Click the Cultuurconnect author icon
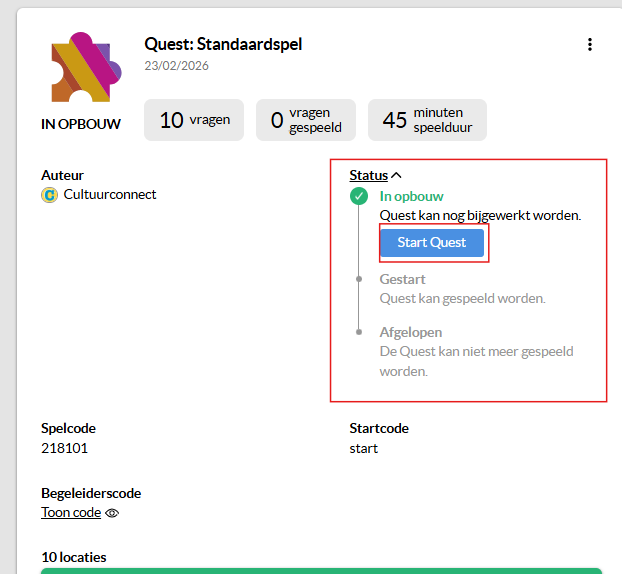 point(49,195)
